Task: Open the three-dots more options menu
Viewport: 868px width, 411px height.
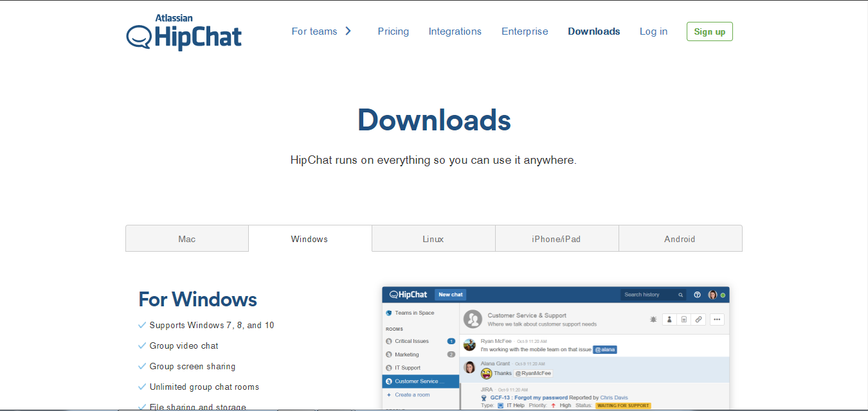Action: pos(716,319)
